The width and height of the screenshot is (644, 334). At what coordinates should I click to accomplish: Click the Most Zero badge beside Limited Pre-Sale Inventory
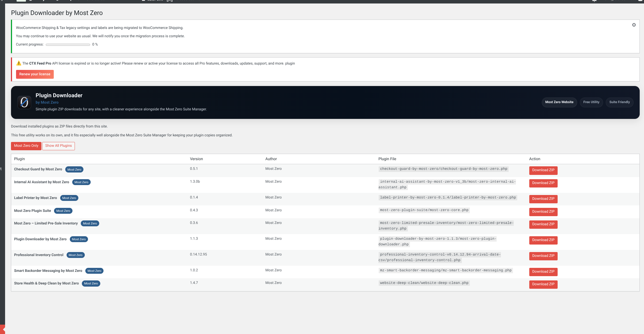point(90,223)
